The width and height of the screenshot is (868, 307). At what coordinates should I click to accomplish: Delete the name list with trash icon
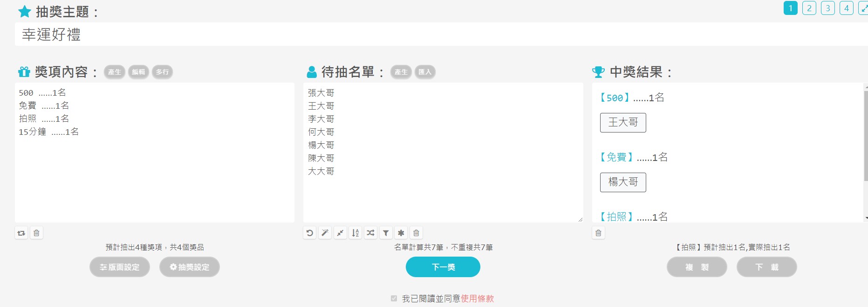point(416,233)
